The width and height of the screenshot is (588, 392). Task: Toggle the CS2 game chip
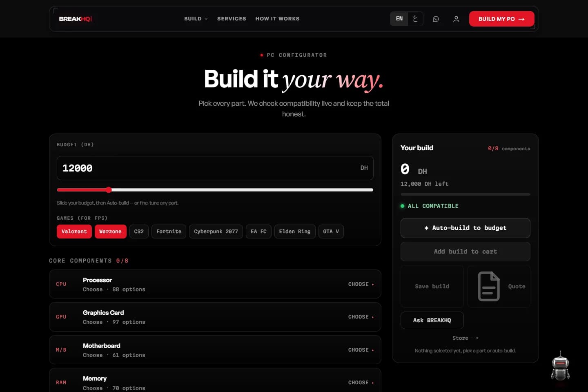point(139,232)
